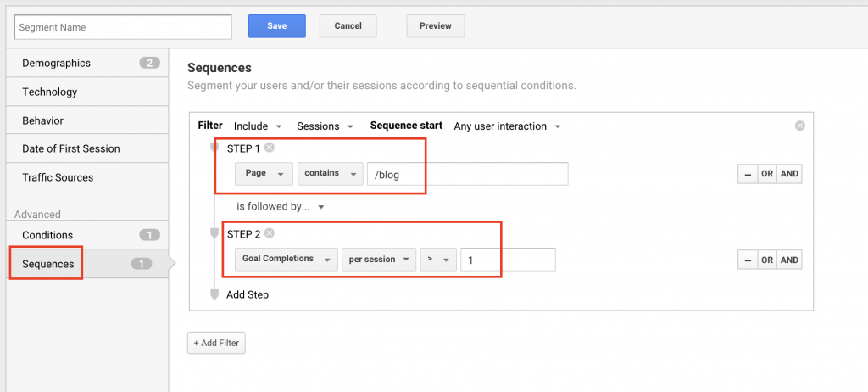Click the Save button
This screenshot has width=868, height=392.
tap(276, 26)
